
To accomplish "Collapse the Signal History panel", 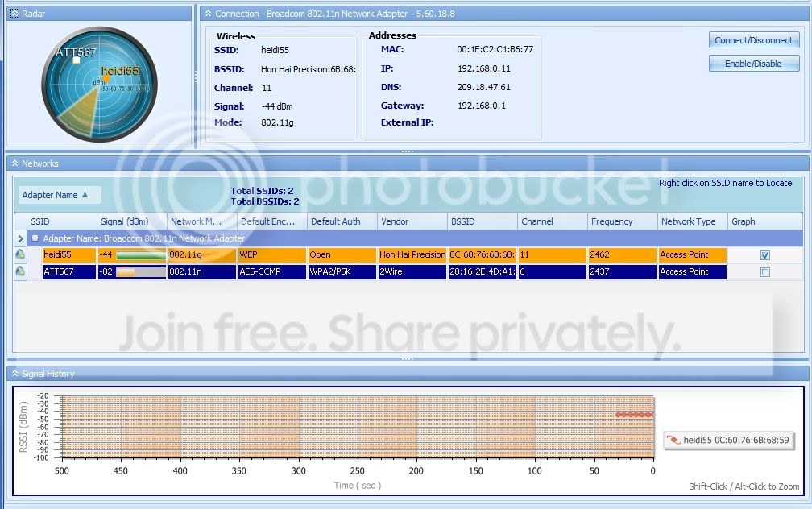I will click(x=14, y=374).
